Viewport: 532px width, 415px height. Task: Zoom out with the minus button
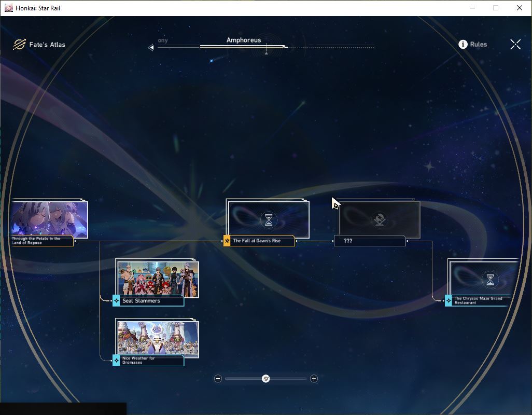(218, 378)
